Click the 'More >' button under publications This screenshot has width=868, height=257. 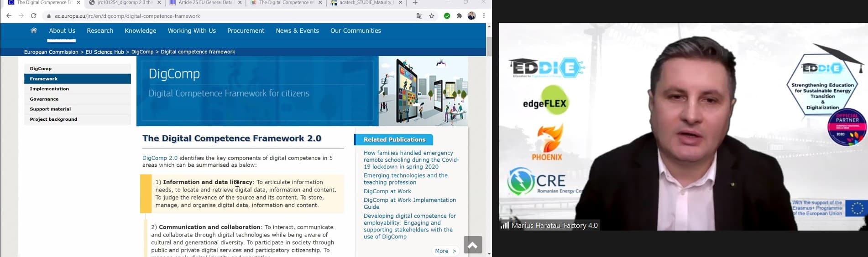point(445,251)
